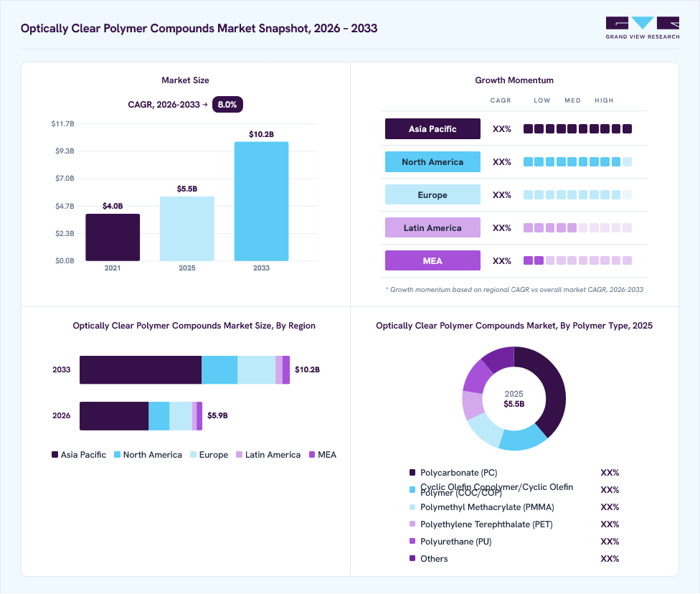Viewport: 700px width, 594px height.
Task: Click the MEA momentum indicator squares
Action: (x=577, y=261)
